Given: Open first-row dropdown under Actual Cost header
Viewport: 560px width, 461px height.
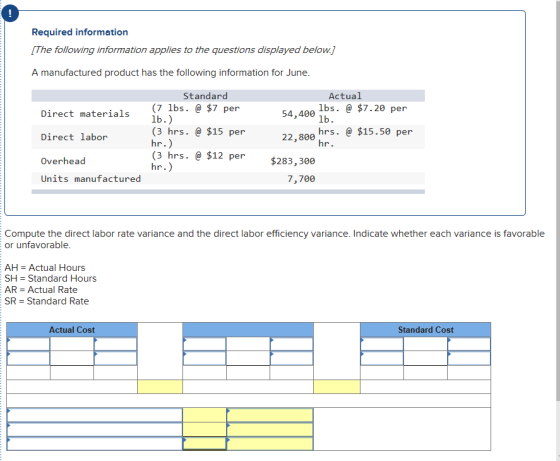Looking at the screenshot, I should tap(28, 344).
